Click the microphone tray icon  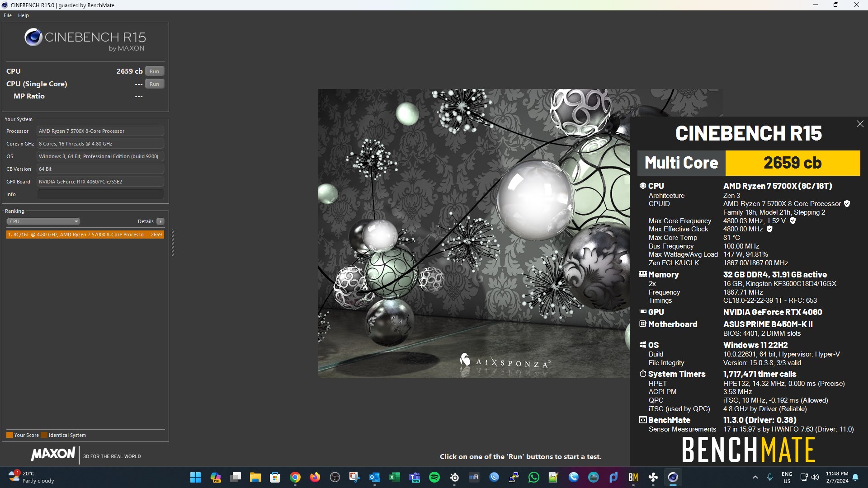point(770,477)
